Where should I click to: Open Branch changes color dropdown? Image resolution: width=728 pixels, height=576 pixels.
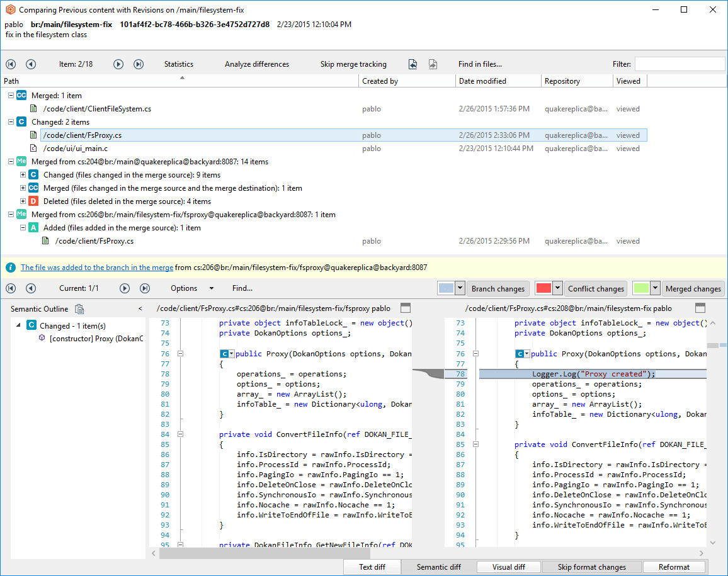pyautogui.click(x=460, y=288)
